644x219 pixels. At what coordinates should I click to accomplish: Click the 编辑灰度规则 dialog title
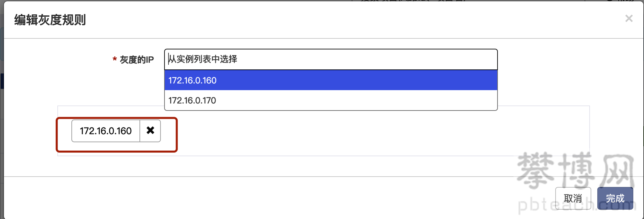50,20
